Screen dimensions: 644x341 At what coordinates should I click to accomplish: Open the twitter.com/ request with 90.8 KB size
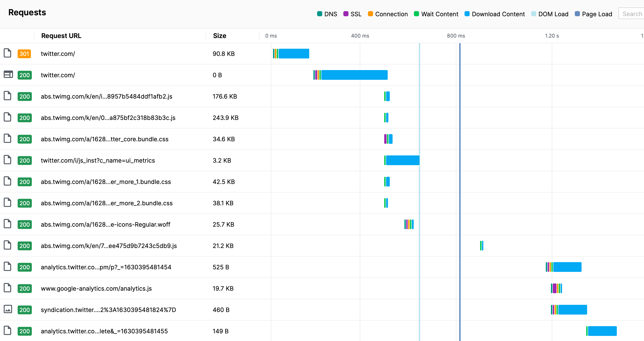pos(58,54)
